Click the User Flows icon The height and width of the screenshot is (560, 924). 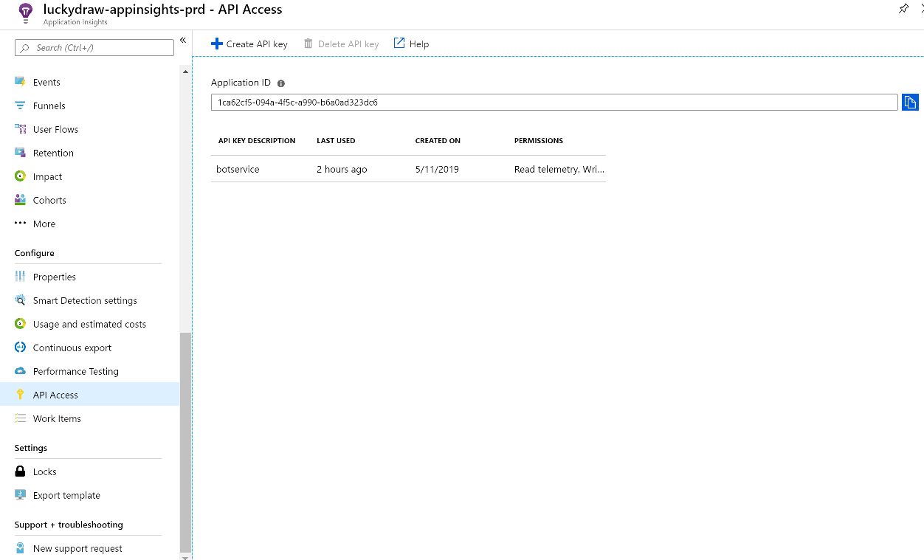click(21, 129)
